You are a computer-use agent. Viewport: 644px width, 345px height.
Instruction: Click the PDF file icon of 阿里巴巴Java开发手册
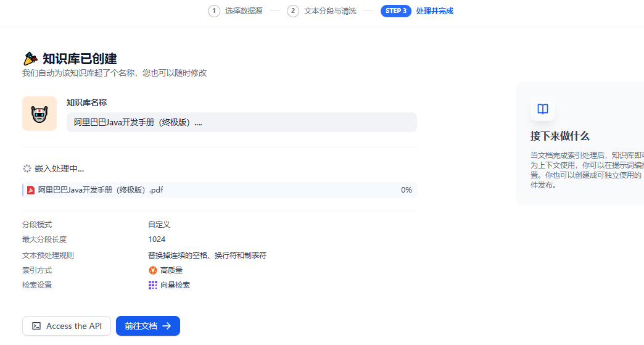[31, 190]
